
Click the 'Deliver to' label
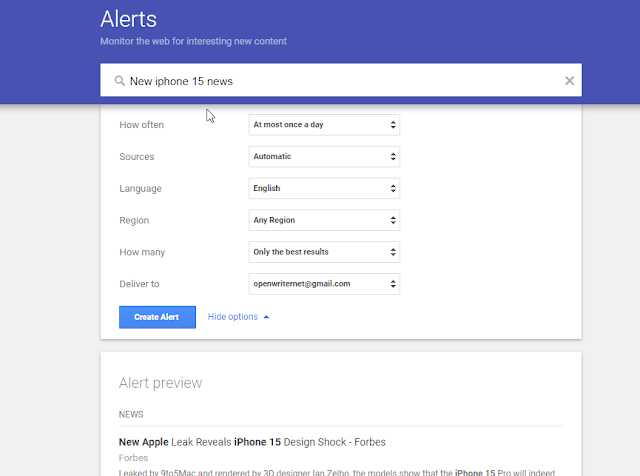(x=139, y=284)
